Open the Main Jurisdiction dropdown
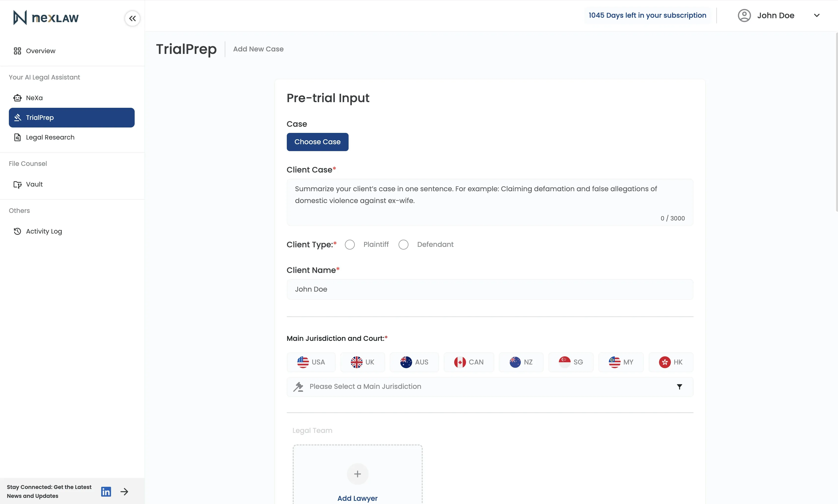 pyautogui.click(x=490, y=387)
